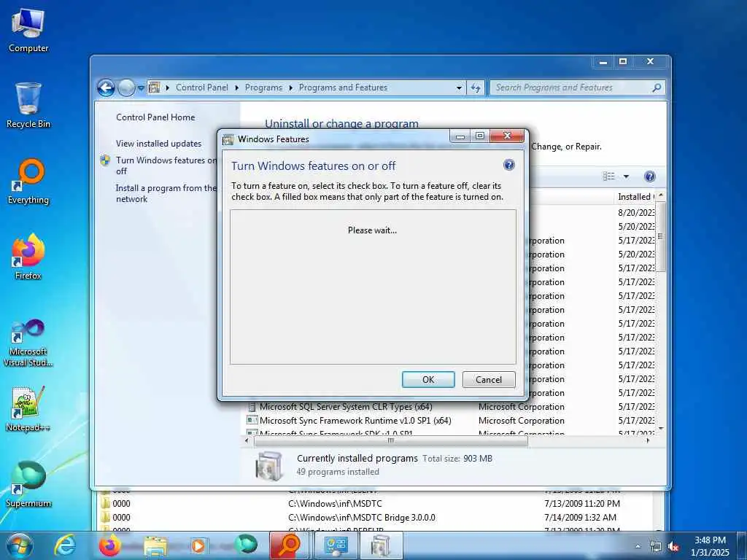747x560 pixels.
Task: Open Control Panel Home link
Action: pos(155,117)
